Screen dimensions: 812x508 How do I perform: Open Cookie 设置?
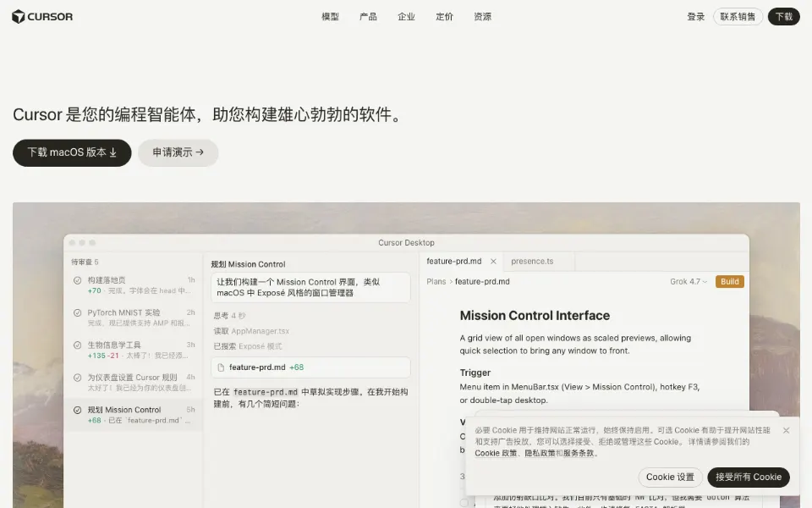tap(670, 477)
